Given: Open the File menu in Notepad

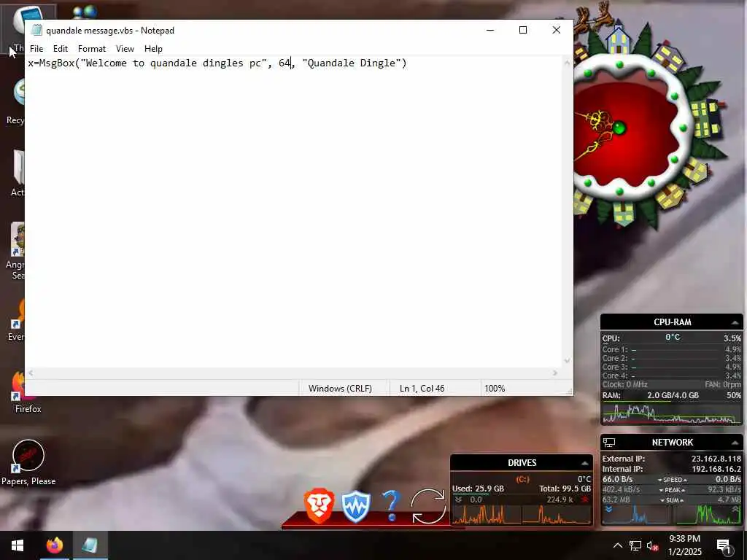Looking at the screenshot, I should pos(36,49).
